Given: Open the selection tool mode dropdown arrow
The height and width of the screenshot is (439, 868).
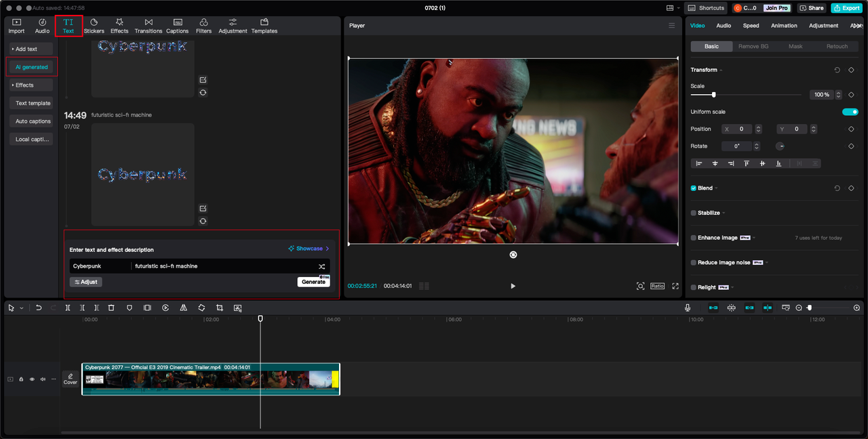Looking at the screenshot, I should [x=21, y=308].
